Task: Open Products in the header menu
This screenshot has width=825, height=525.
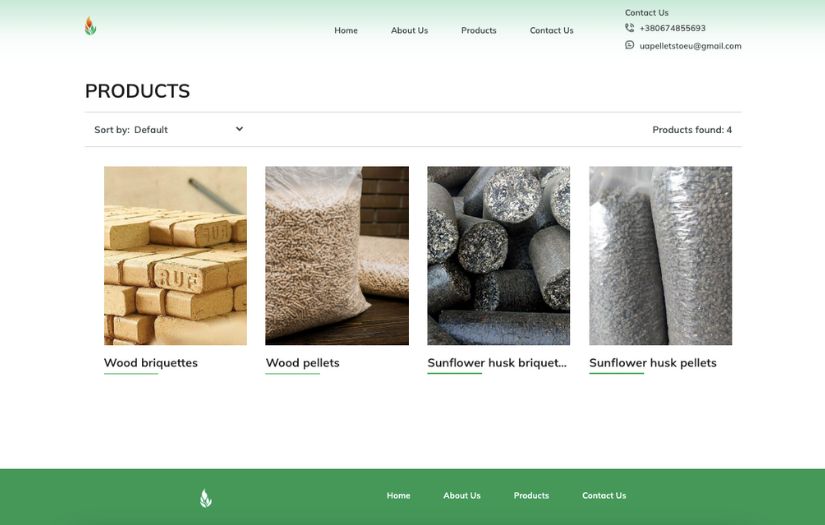Action: click(479, 31)
